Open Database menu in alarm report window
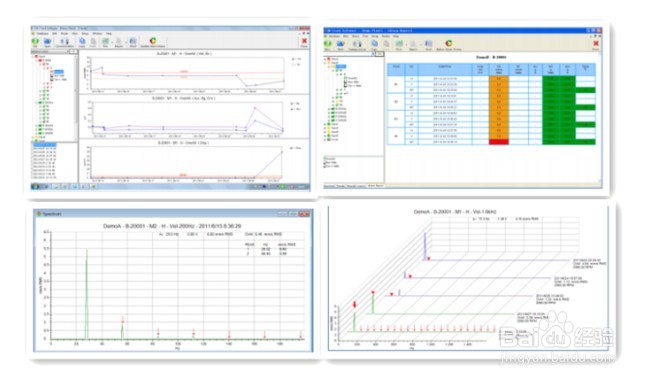Viewport: 652px width, 380px height. click(334, 36)
